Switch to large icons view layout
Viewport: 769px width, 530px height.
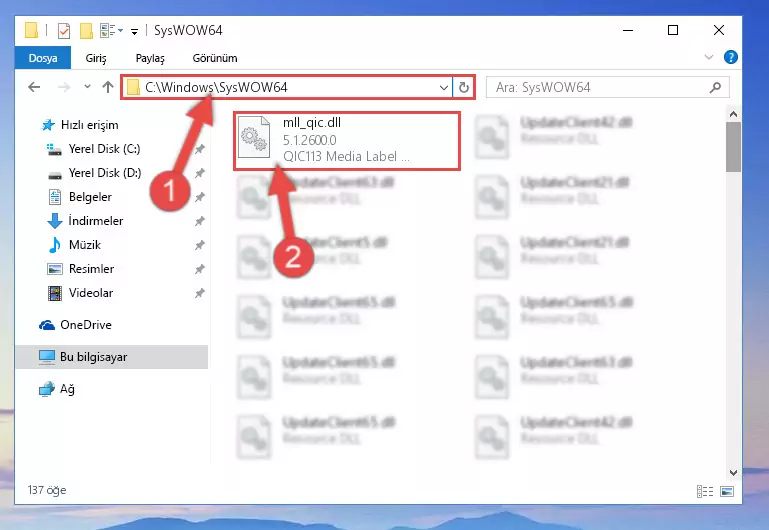(x=727, y=491)
